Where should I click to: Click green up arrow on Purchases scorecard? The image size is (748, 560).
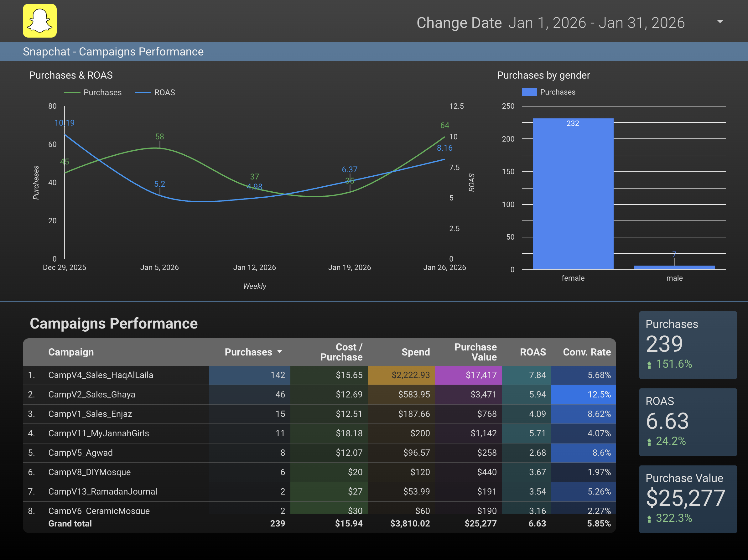coord(649,365)
